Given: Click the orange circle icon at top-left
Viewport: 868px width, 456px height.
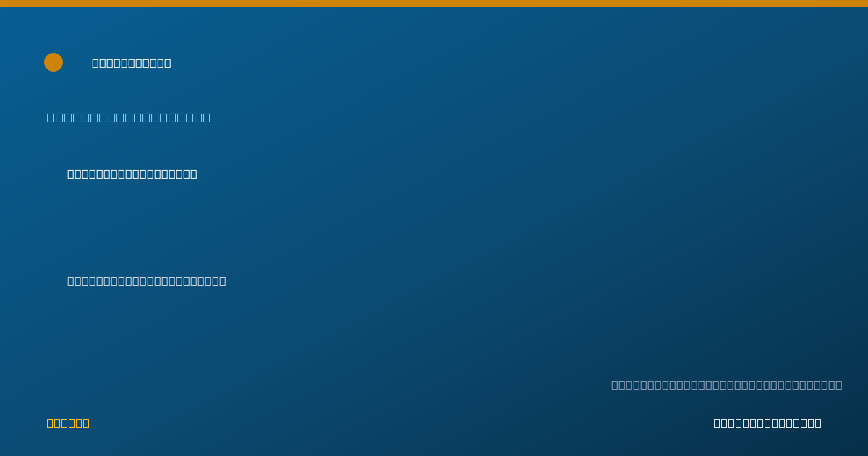Looking at the screenshot, I should [x=54, y=62].
